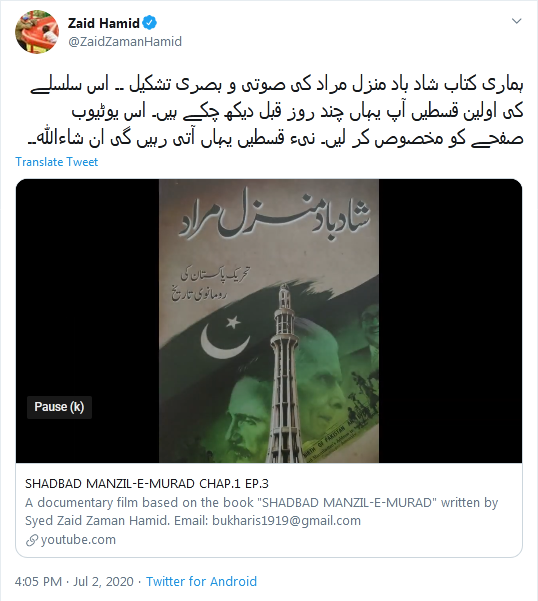This screenshot has width=538, height=601.
Task: Expand the tweet options chevron
Action: pyautogui.click(x=517, y=21)
